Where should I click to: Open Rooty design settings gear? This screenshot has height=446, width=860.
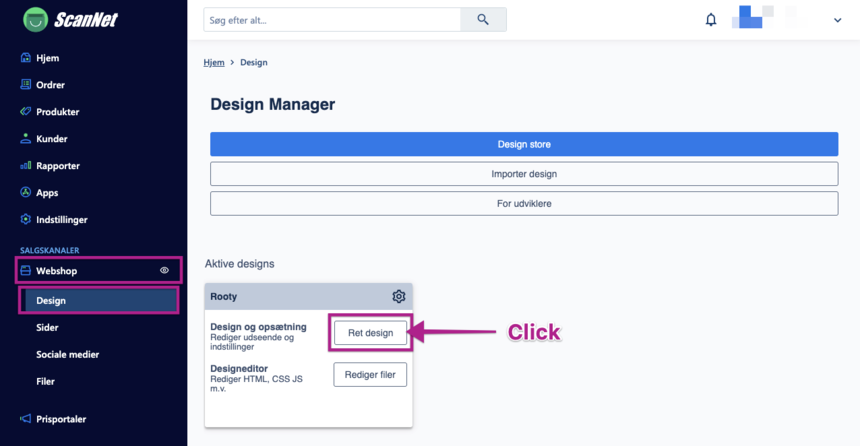coord(398,296)
